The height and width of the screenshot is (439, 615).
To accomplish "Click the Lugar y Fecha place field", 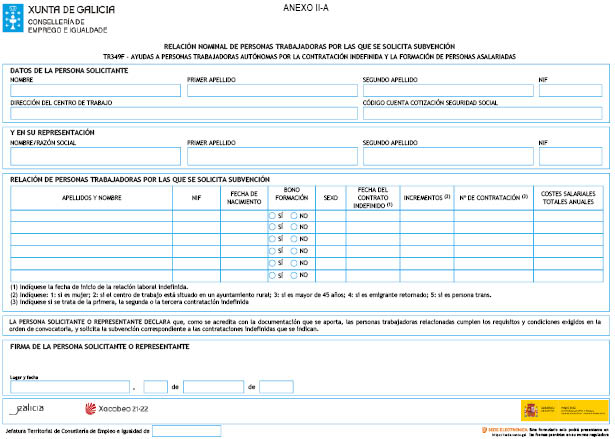I will tap(70, 387).
